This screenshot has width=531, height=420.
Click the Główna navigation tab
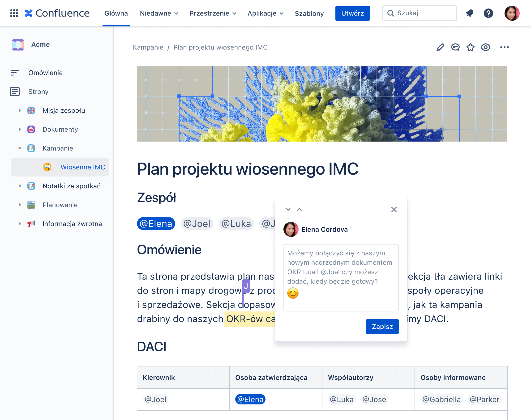coord(116,13)
